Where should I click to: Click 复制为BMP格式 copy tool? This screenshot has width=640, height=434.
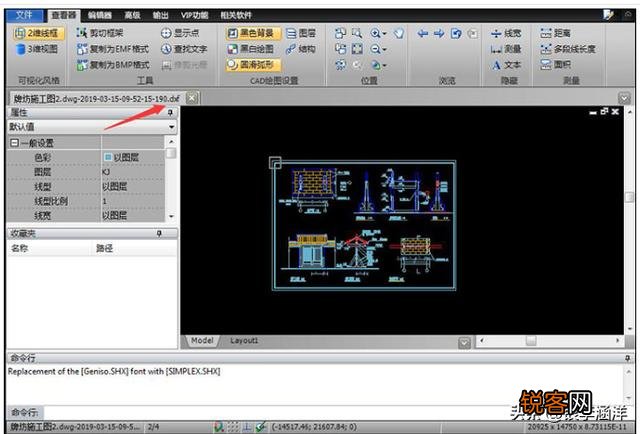point(113,65)
